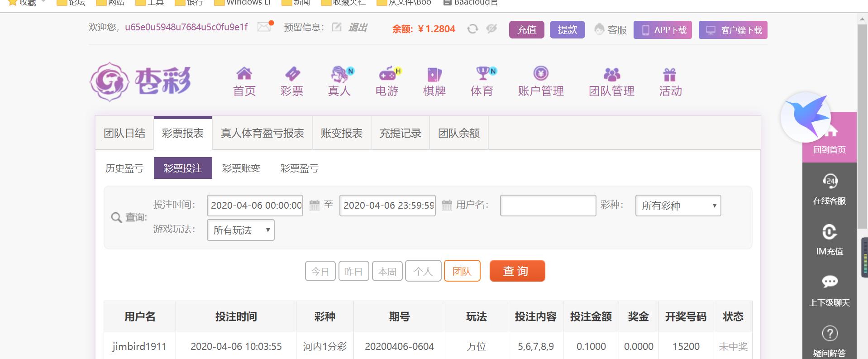Viewport: 868px width, 359px height.
Task: Open 在线客服 online support
Action: pos(830,189)
